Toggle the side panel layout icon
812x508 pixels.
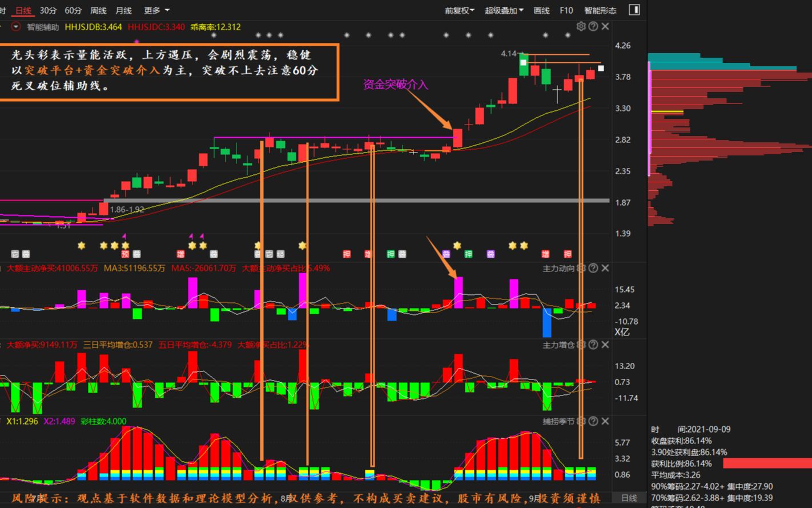tap(634, 10)
